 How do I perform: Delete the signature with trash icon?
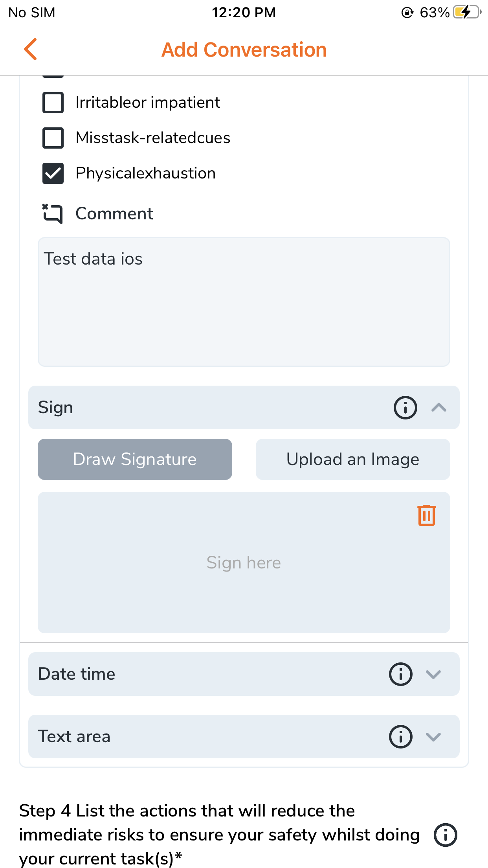click(x=426, y=515)
